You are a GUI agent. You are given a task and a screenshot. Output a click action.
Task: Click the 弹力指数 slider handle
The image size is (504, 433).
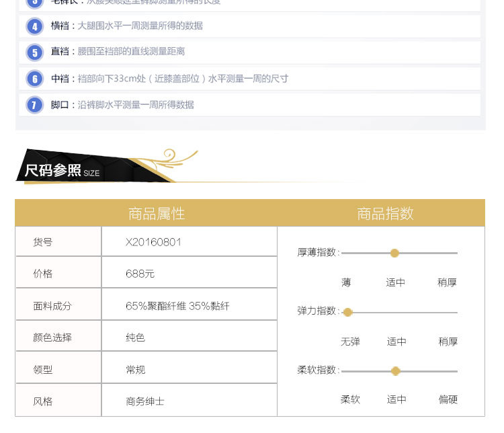(347, 312)
